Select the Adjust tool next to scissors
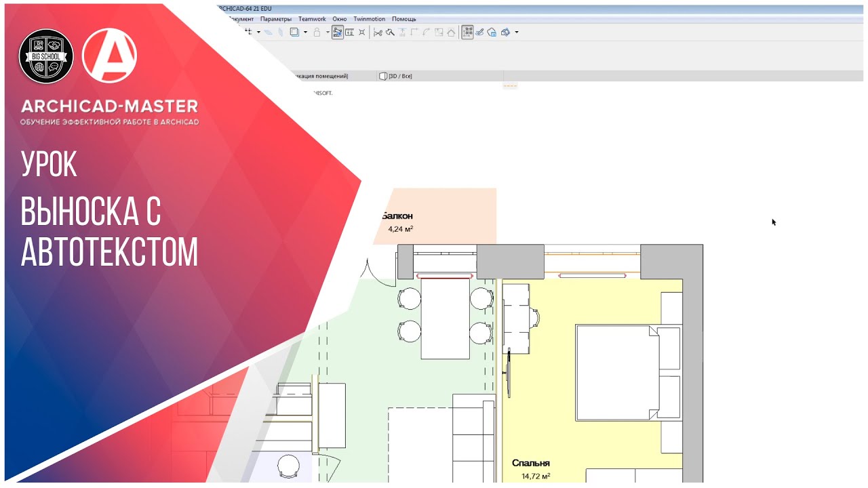 coord(390,32)
